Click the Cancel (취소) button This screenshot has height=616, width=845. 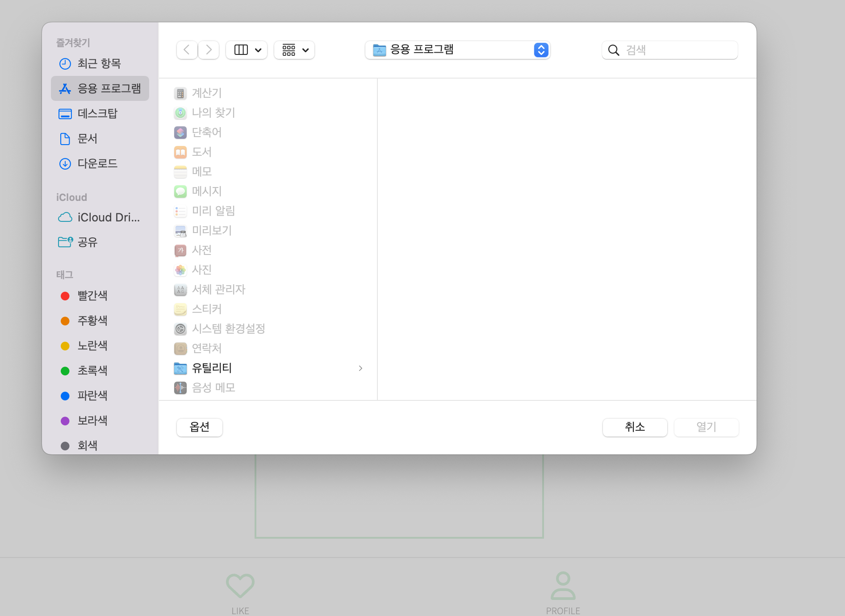coord(635,427)
